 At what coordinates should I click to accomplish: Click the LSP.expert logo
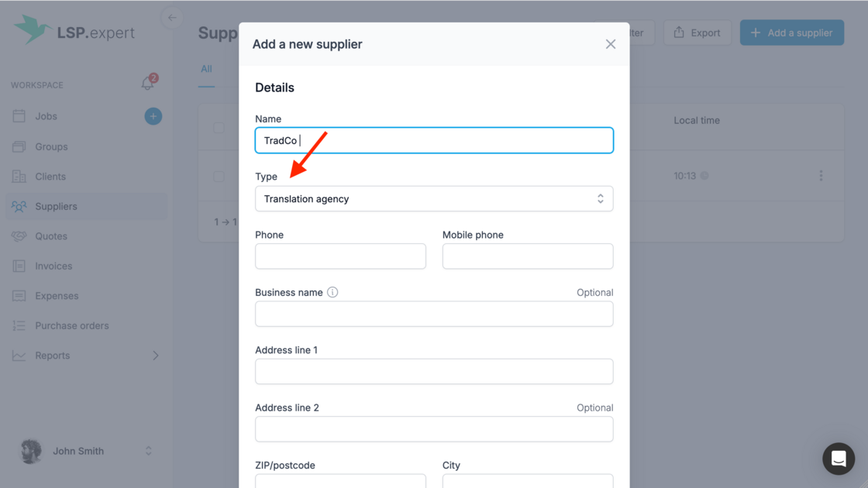click(x=74, y=31)
